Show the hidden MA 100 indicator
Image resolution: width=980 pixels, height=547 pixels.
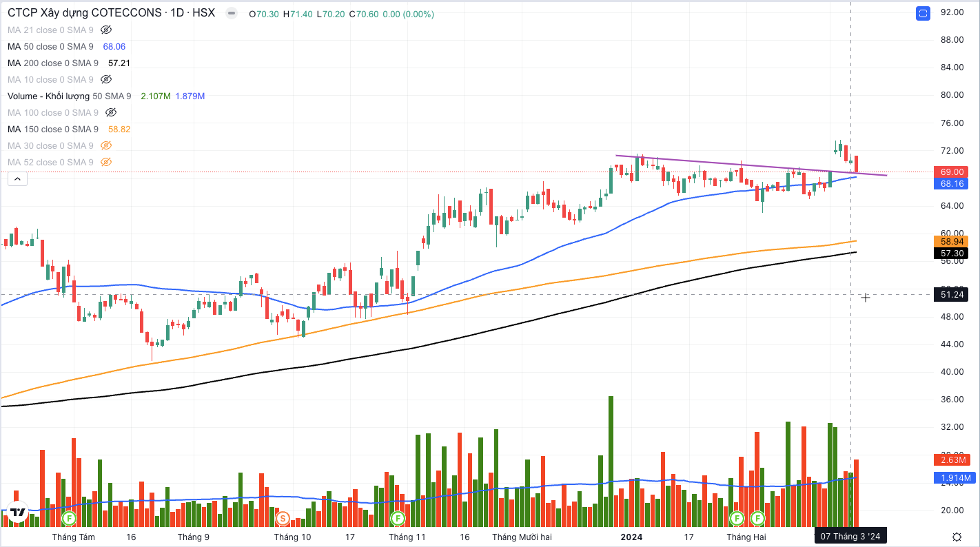(x=111, y=112)
